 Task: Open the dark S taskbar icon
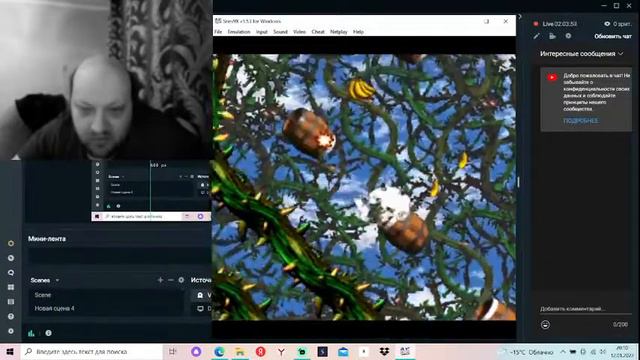pyautogui.click(x=322, y=351)
